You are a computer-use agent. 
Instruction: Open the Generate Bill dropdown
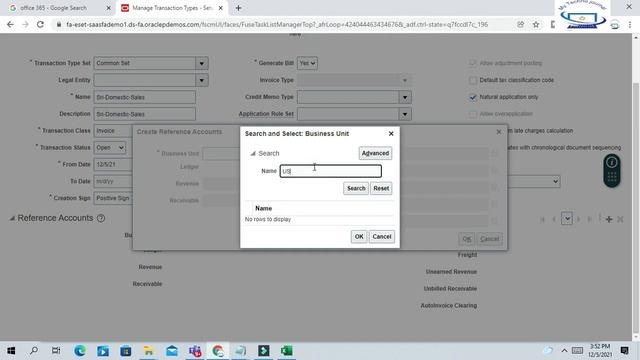(307, 63)
